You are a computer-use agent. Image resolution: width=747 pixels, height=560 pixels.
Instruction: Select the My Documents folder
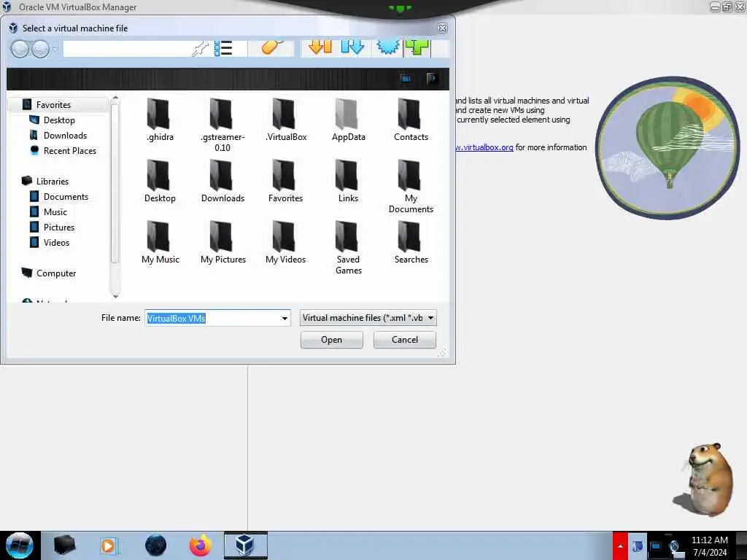[x=411, y=186]
